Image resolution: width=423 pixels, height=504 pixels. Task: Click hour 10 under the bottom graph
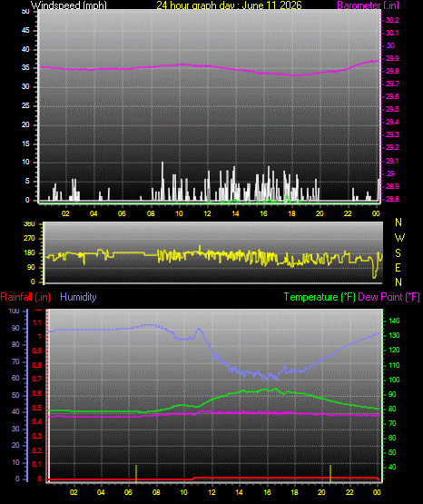pyautogui.click(x=183, y=492)
